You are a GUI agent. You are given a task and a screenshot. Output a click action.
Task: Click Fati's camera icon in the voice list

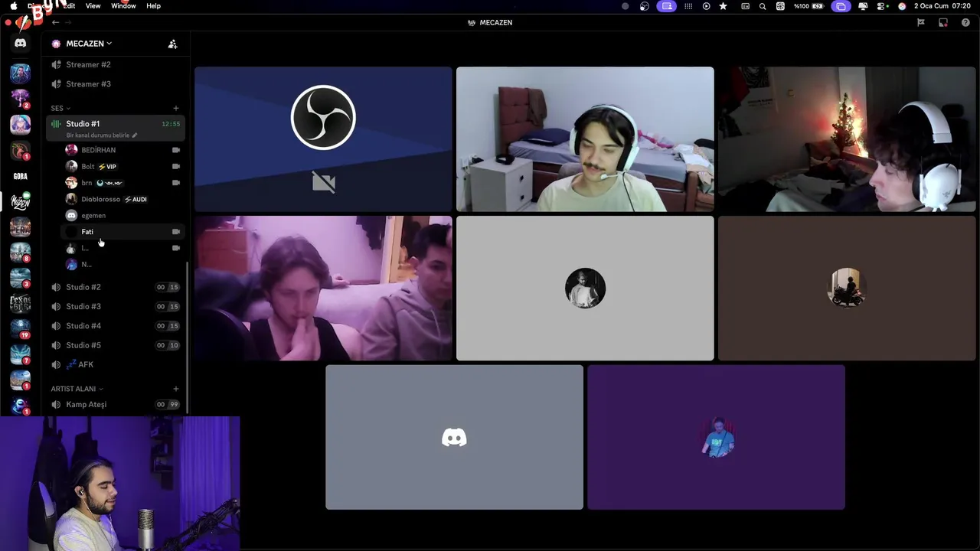176,232
